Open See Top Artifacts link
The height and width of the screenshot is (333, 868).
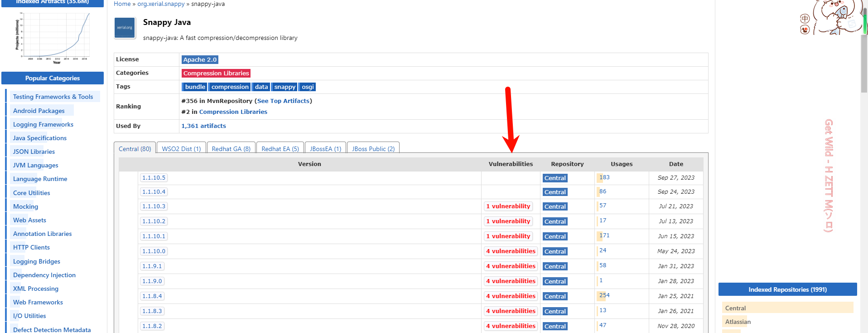coord(283,101)
